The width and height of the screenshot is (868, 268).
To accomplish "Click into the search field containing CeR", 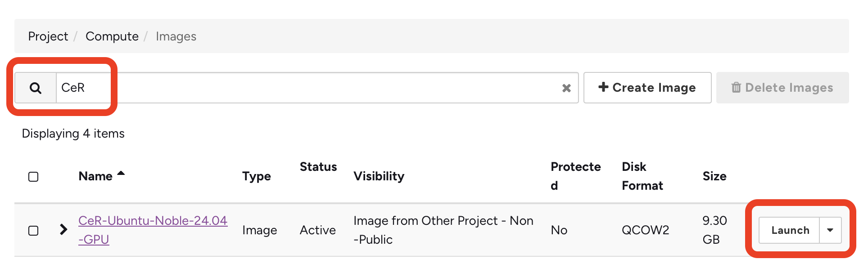I will [x=306, y=88].
